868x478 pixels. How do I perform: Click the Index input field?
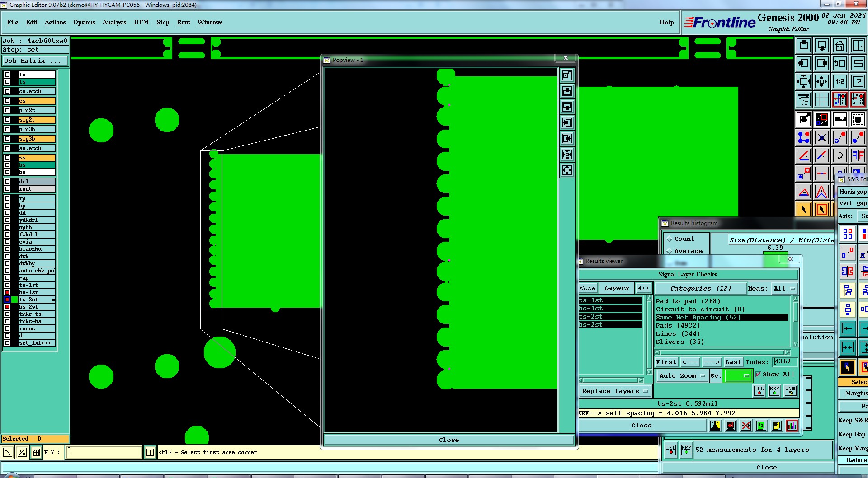click(785, 362)
